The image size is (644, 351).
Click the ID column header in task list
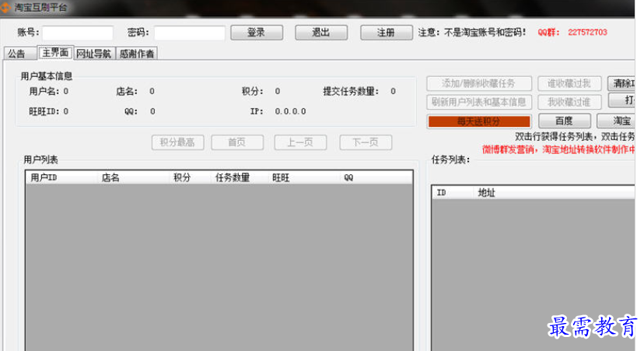click(x=453, y=192)
